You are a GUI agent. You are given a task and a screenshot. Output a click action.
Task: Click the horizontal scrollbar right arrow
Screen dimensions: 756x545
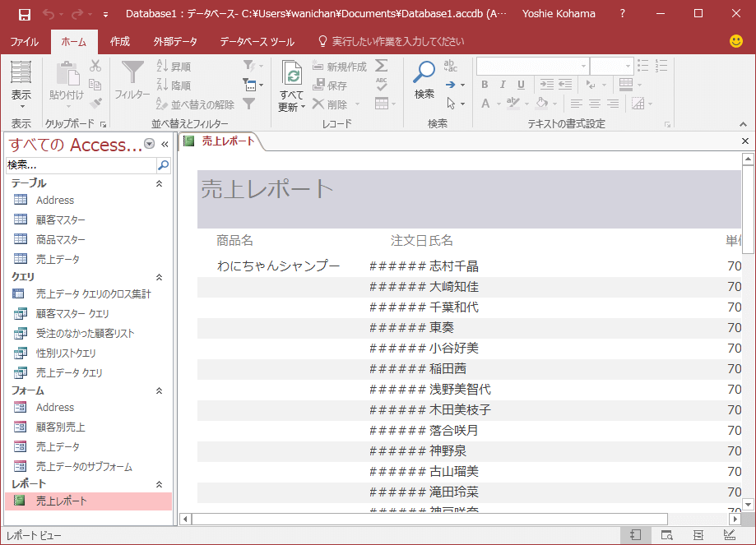(x=735, y=519)
